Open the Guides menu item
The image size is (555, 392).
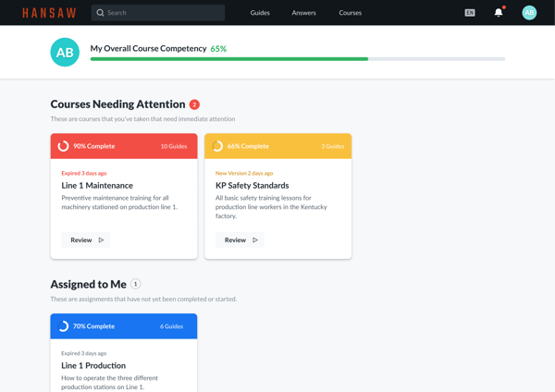(260, 13)
